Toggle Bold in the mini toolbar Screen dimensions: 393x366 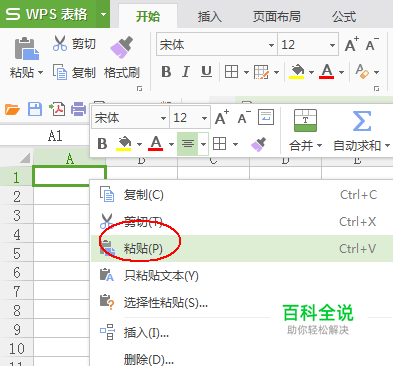[x=102, y=144]
